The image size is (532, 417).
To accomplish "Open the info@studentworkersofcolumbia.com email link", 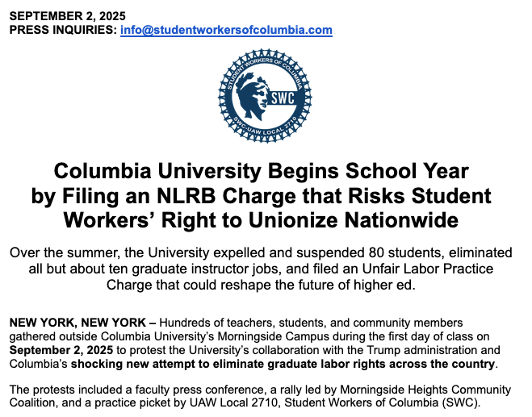I will tap(226, 30).
